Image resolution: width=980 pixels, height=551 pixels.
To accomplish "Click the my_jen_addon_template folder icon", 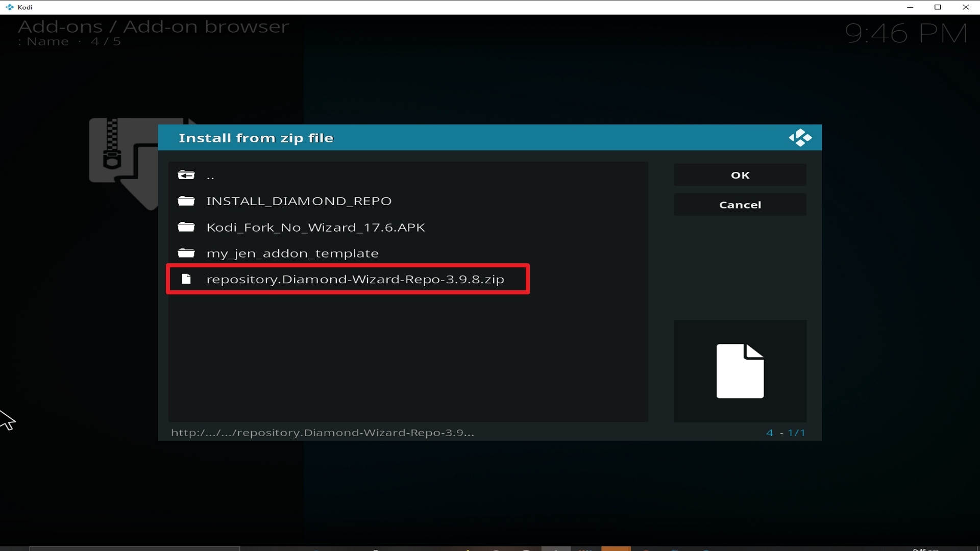I will 186,253.
